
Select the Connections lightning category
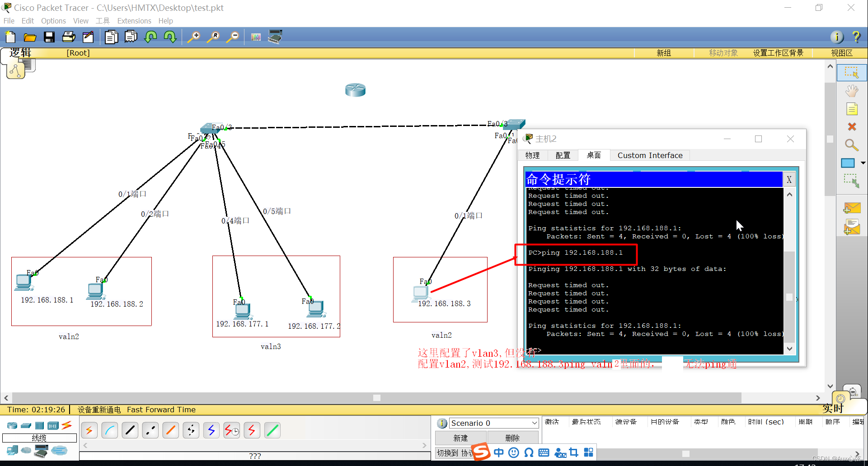click(x=67, y=425)
